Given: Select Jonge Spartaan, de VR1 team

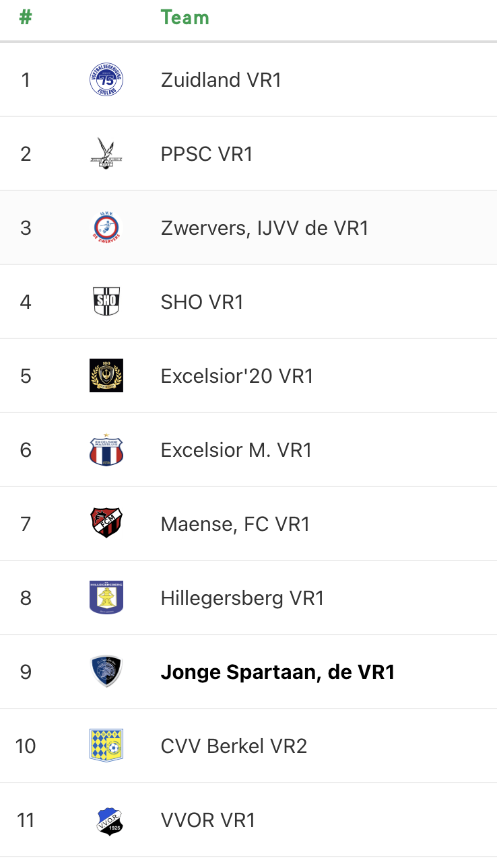Looking at the screenshot, I should point(277,672).
